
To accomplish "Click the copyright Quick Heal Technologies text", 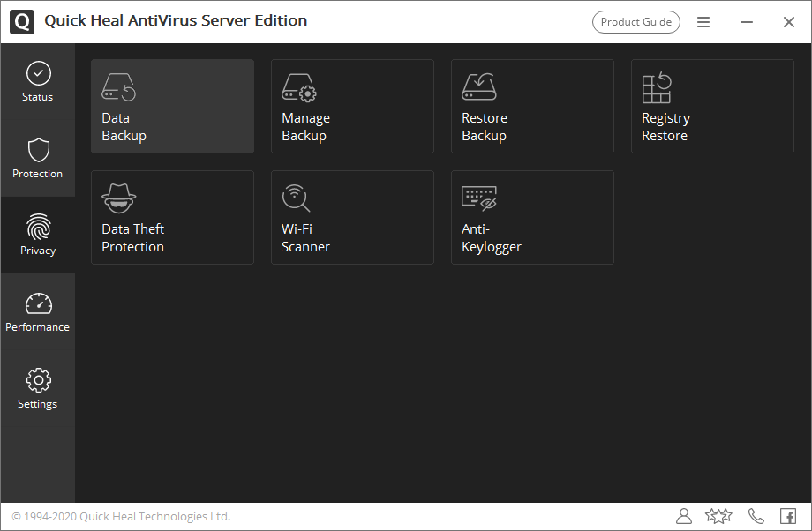I will pos(121,517).
